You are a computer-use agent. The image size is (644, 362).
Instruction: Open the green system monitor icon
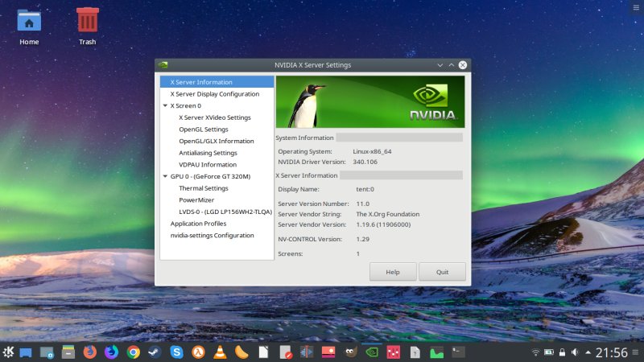point(436,352)
